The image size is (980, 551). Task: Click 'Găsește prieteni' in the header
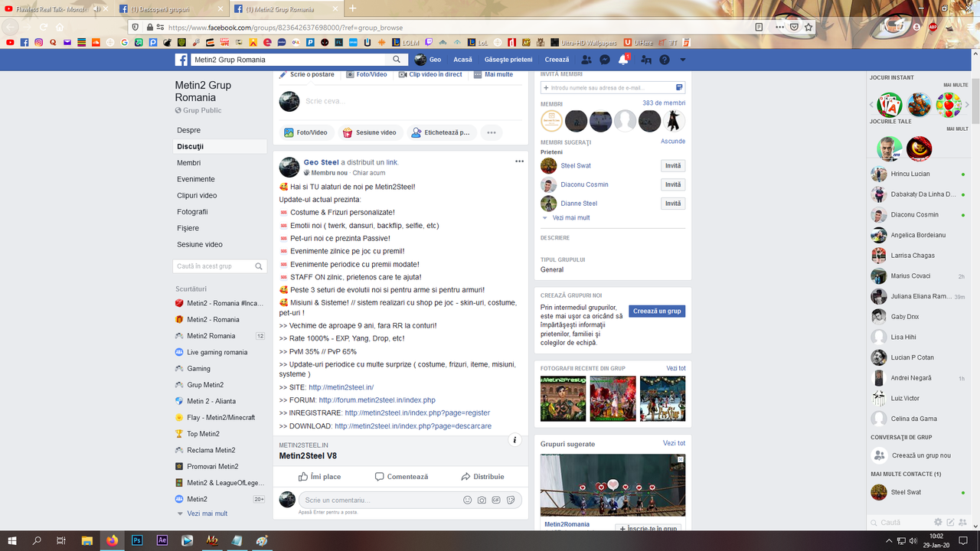click(508, 60)
